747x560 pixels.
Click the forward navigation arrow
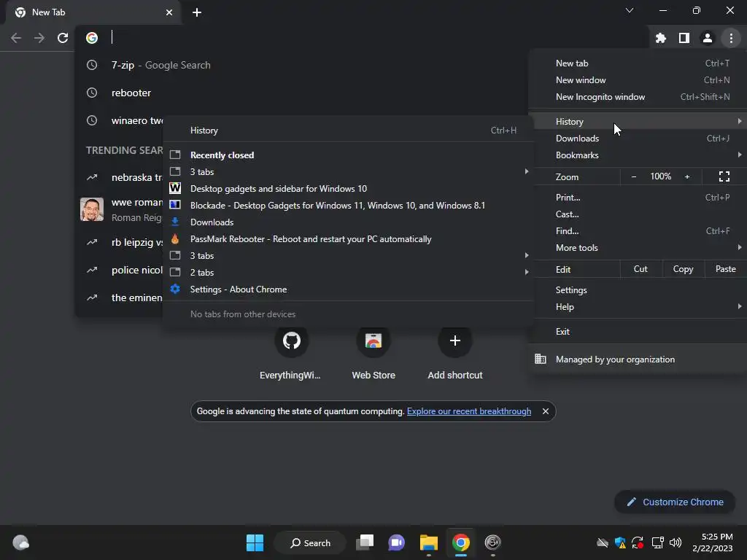39,38
